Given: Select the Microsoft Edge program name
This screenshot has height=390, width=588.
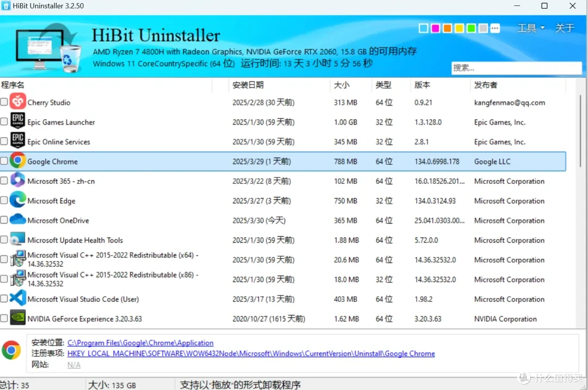Looking at the screenshot, I should click(x=51, y=201).
